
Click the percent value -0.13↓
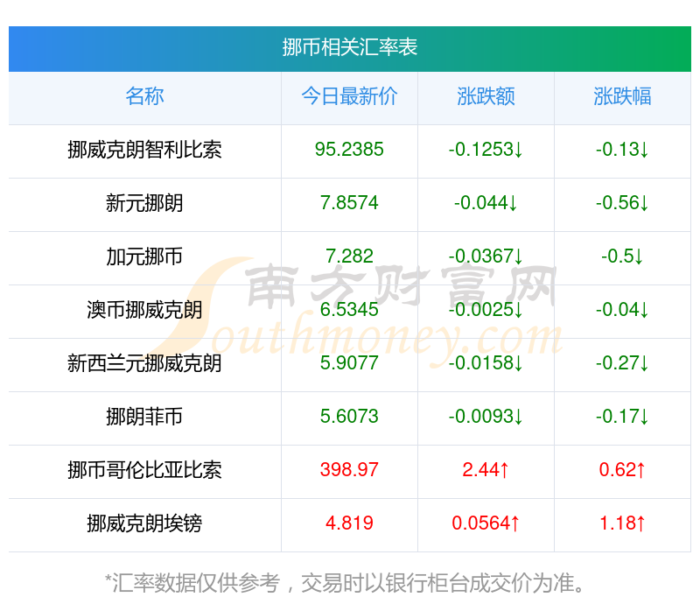(622, 150)
